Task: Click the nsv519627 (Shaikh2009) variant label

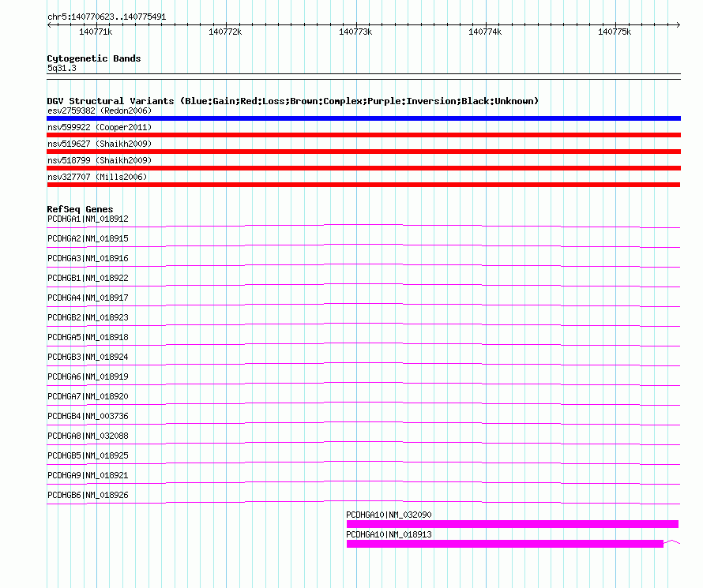Action: (x=100, y=144)
